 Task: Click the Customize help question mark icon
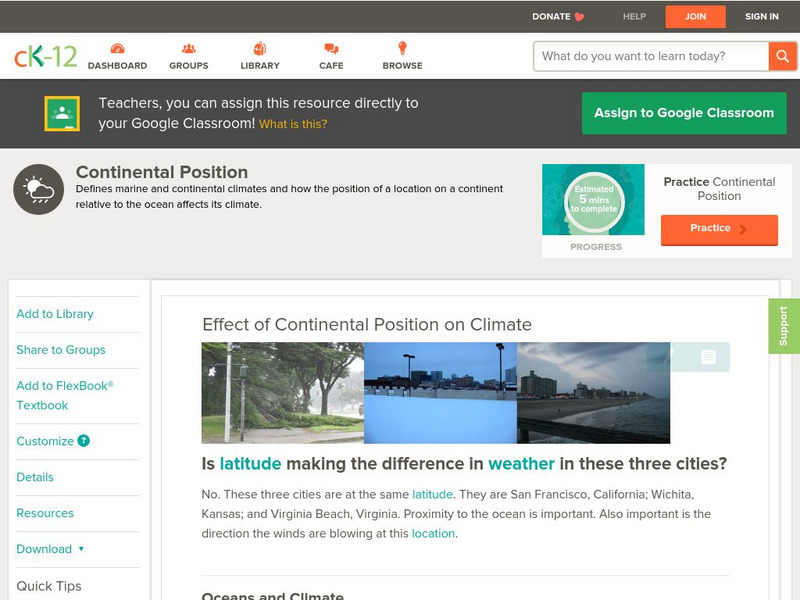pyautogui.click(x=84, y=441)
